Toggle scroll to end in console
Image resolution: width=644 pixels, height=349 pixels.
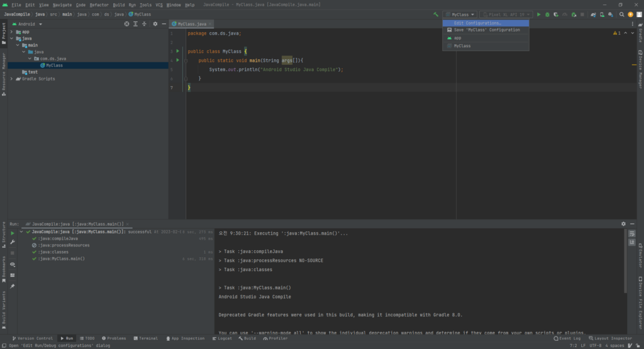tap(631, 242)
